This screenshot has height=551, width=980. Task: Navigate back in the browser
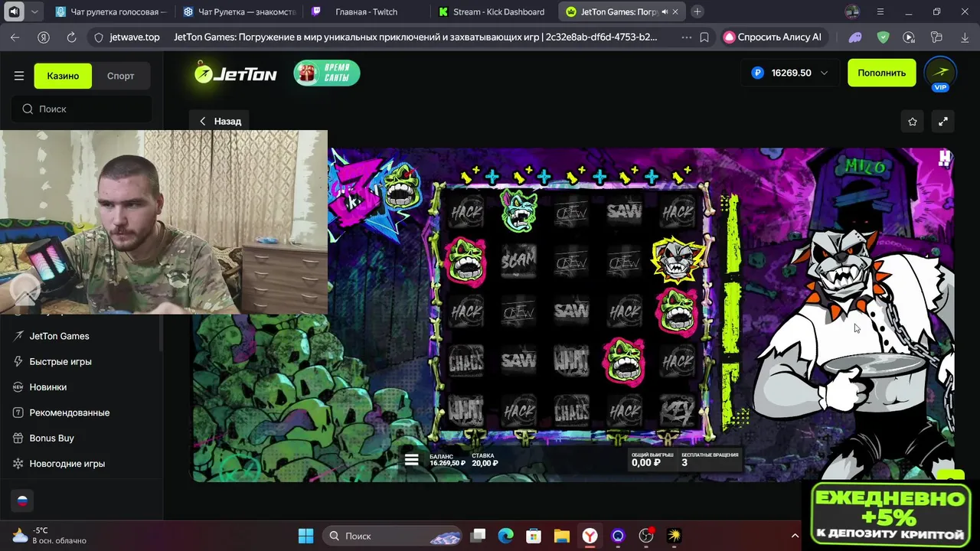(x=15, y=37)
